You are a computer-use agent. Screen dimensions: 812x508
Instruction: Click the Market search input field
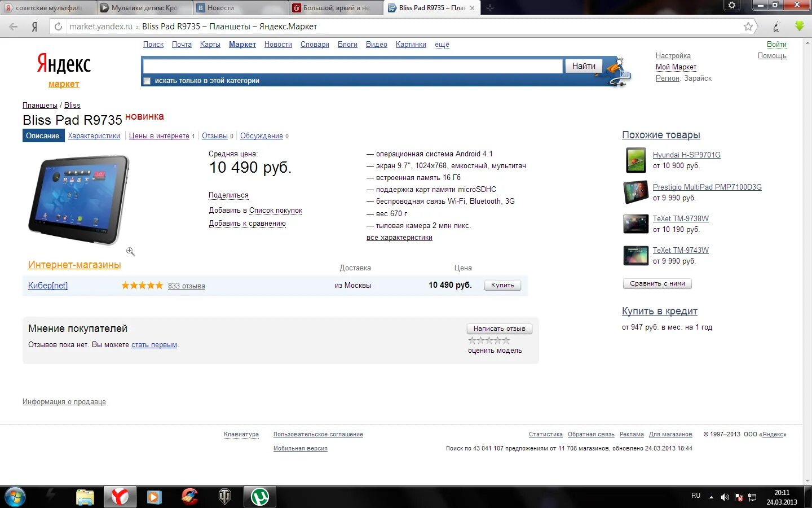(353, 66)
